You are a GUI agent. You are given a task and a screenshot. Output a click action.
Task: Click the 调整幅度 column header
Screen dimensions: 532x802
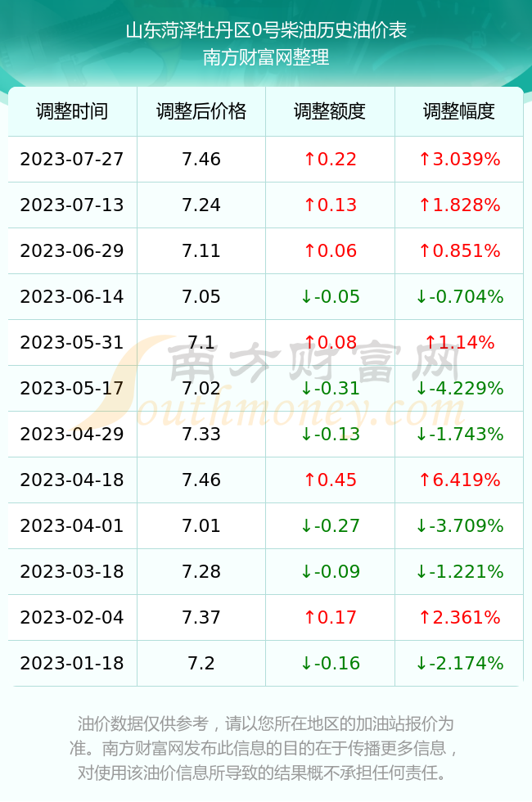click(459, 111)
